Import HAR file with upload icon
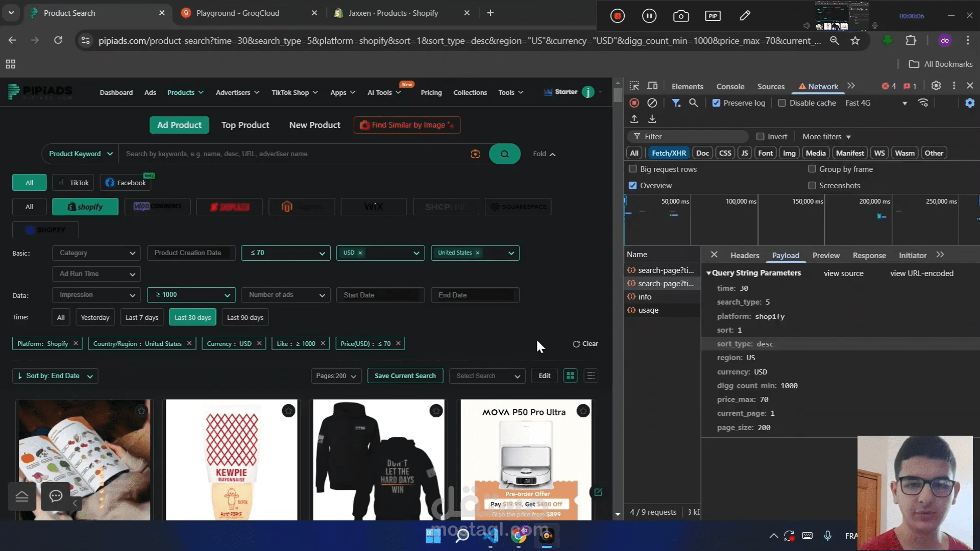 [634, 119]
